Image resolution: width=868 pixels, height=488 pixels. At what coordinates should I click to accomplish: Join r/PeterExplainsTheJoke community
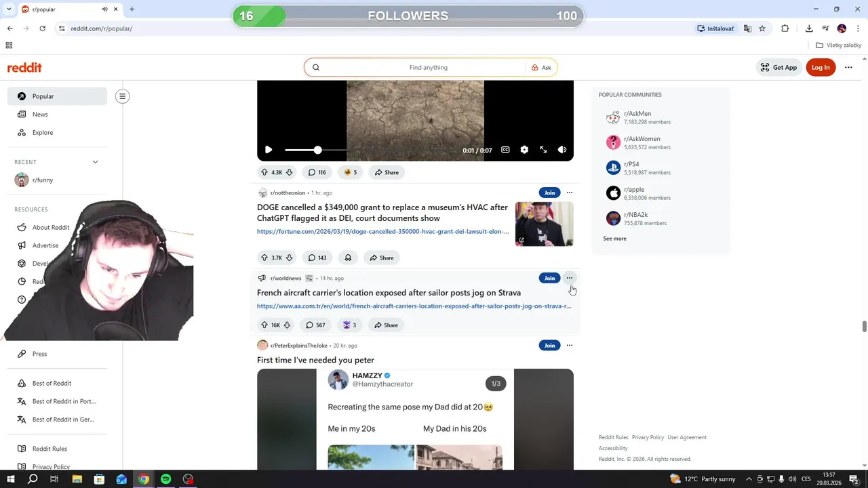tap(549, 345)
